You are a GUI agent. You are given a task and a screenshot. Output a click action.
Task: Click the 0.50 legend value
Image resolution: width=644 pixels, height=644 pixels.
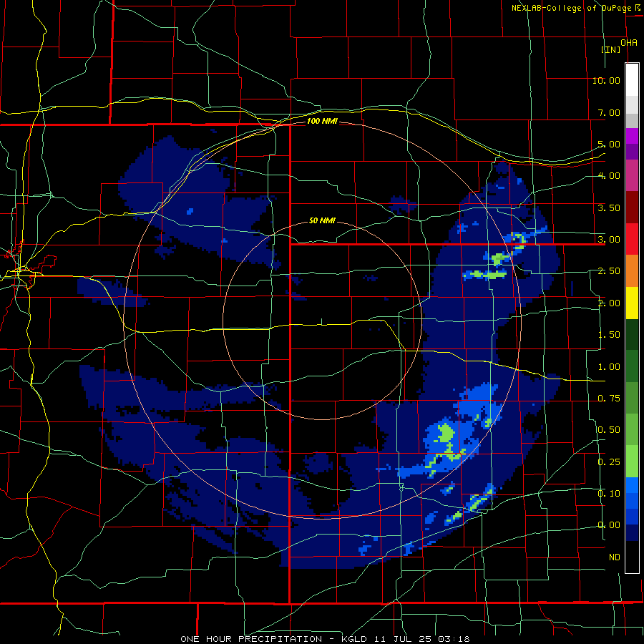tap(609, 430)
